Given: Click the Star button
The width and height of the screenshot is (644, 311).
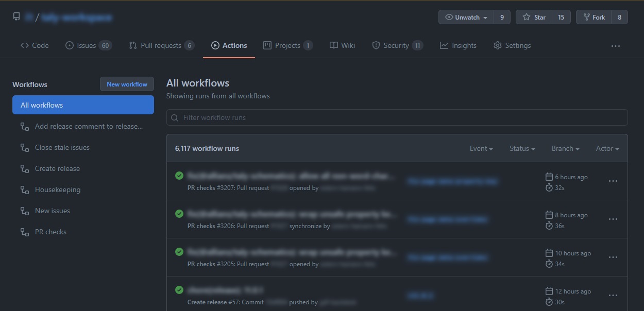Looking at the screenshot, I should pyautogui.click(x=534, y=17).
